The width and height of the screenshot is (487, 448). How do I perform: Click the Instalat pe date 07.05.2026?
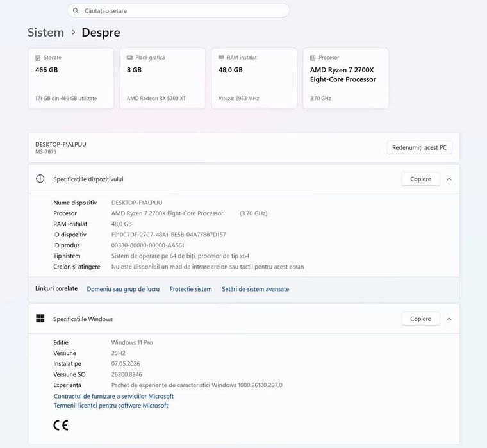coord(126,363)
